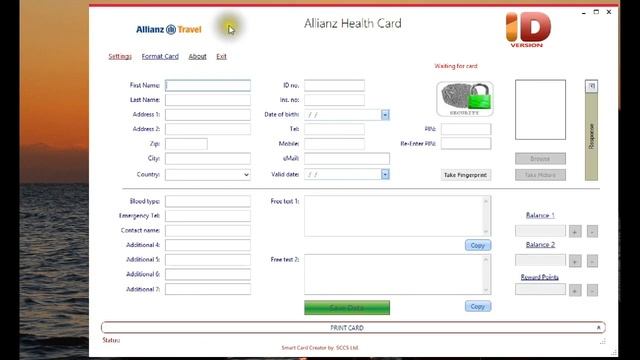Click the empty photo preview box
Viewport: 640px width, 360px height.
click(540, 110)
